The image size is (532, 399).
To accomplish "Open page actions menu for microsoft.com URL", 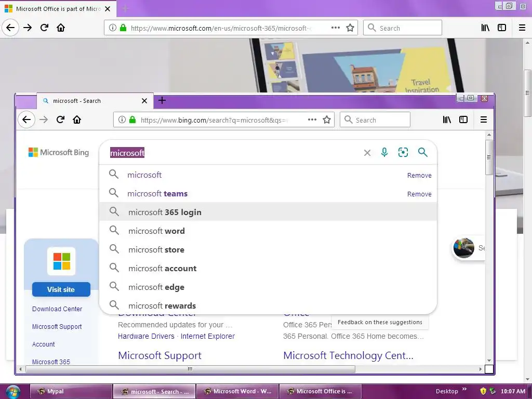I will pyautogui.click(x=336, y=28).
